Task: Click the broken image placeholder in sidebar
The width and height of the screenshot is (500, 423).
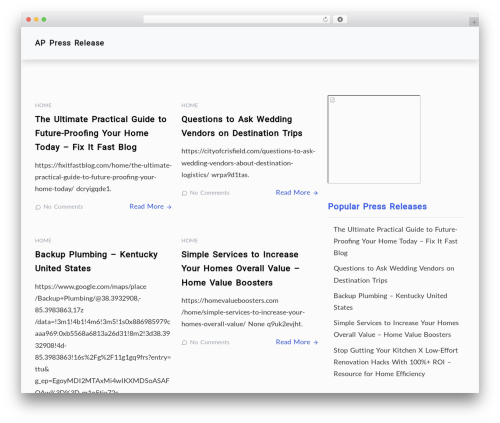Action: (374, 139)
